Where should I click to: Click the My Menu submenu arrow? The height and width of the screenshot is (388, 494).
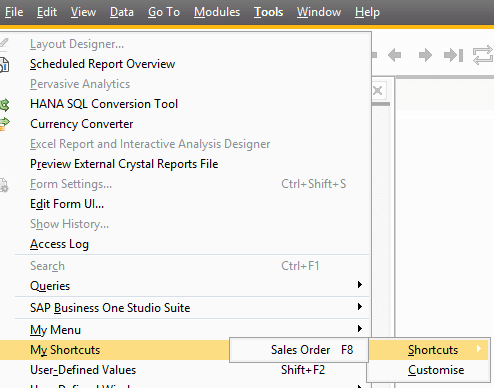360,329
